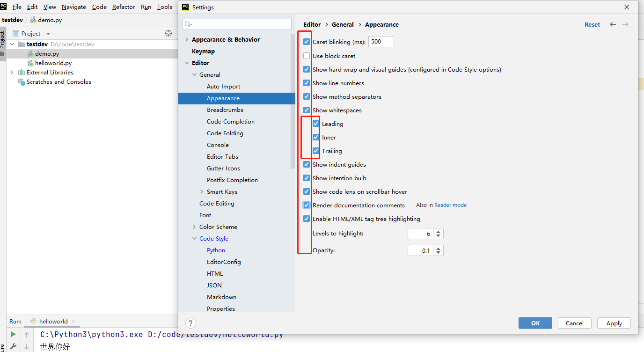The image size is (644, 352).
Task: Open the Edit menu
Action: click(32, 7)
